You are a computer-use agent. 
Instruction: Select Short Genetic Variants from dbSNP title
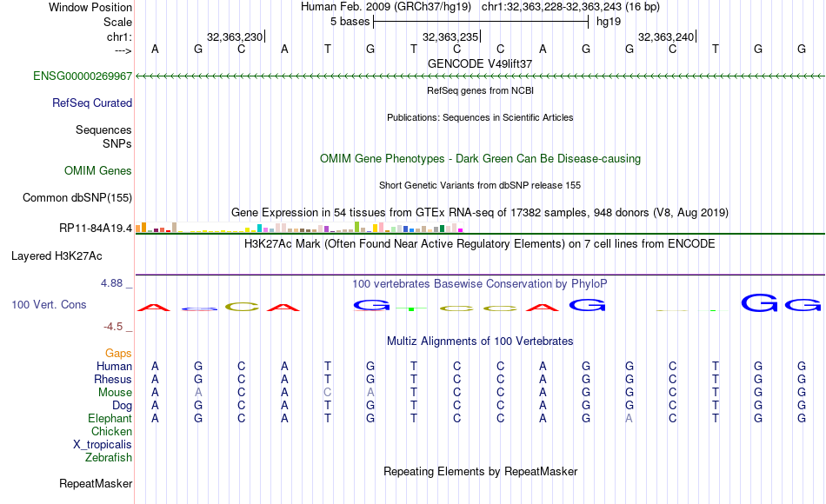point(480,185)
